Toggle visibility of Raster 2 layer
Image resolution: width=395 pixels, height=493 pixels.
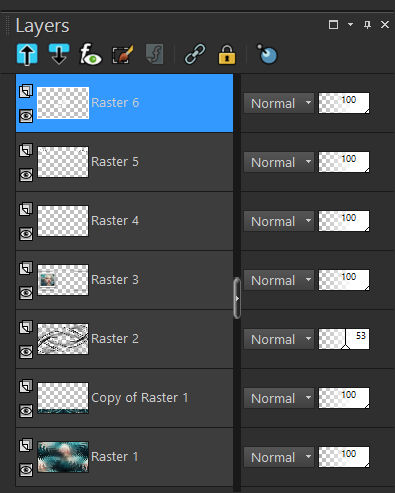[26, 352]
